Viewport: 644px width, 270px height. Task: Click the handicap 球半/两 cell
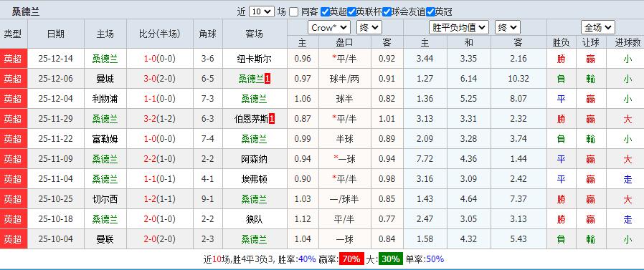click(344, 79)
